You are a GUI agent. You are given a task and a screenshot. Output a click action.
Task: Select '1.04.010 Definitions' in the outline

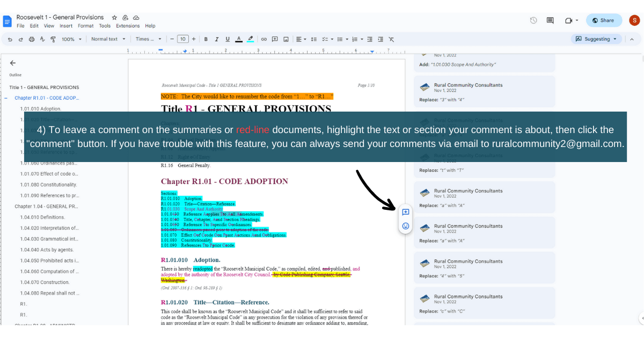(43, 217)
